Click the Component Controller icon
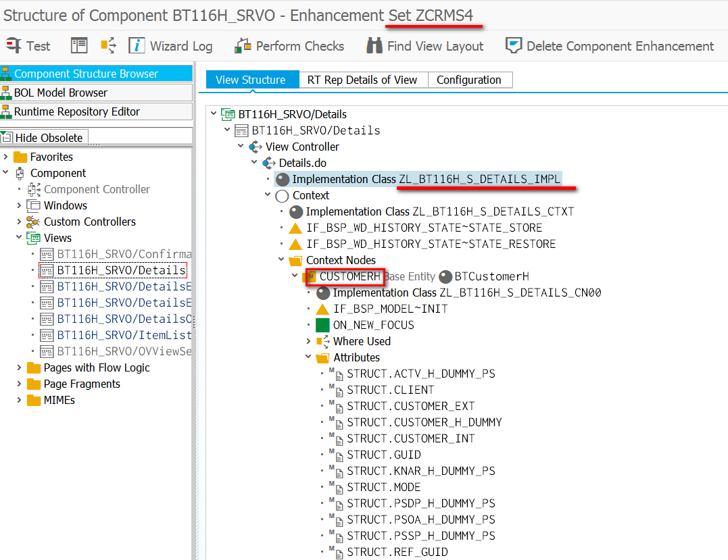 (x=33, y=189)
